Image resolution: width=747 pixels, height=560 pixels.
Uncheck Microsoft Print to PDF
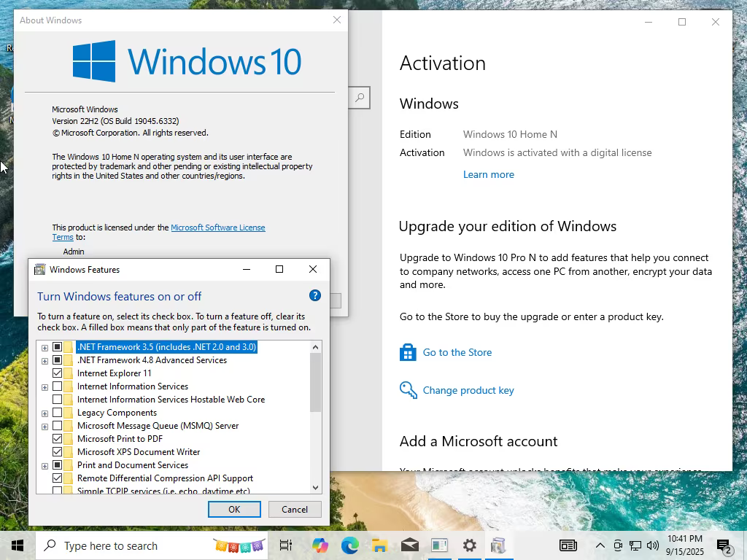point(57,438)
